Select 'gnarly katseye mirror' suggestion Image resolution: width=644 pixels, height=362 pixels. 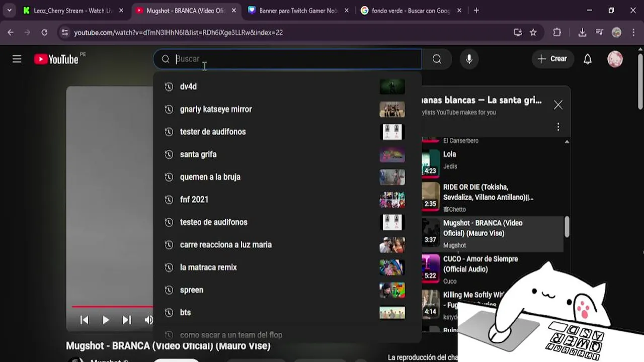[287, 109]
